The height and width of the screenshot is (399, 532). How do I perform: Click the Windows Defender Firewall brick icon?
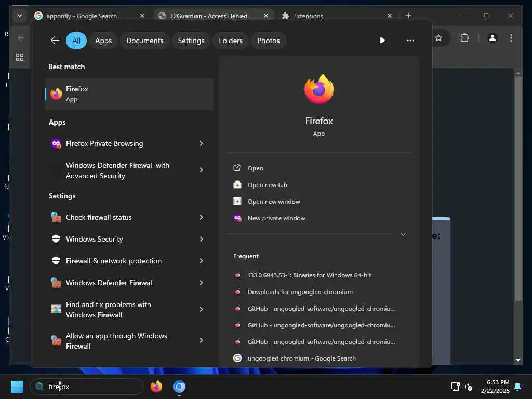point(56,283)
